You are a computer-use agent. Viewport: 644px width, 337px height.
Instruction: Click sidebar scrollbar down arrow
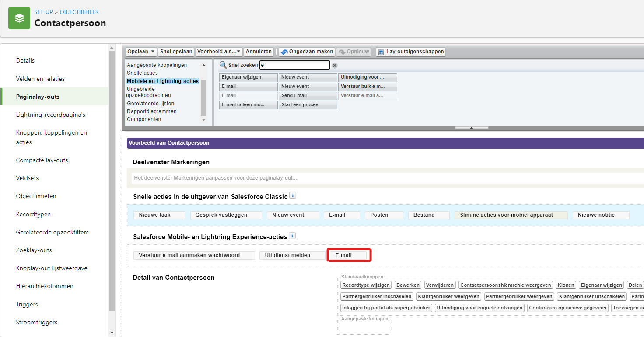pos(112,333)
